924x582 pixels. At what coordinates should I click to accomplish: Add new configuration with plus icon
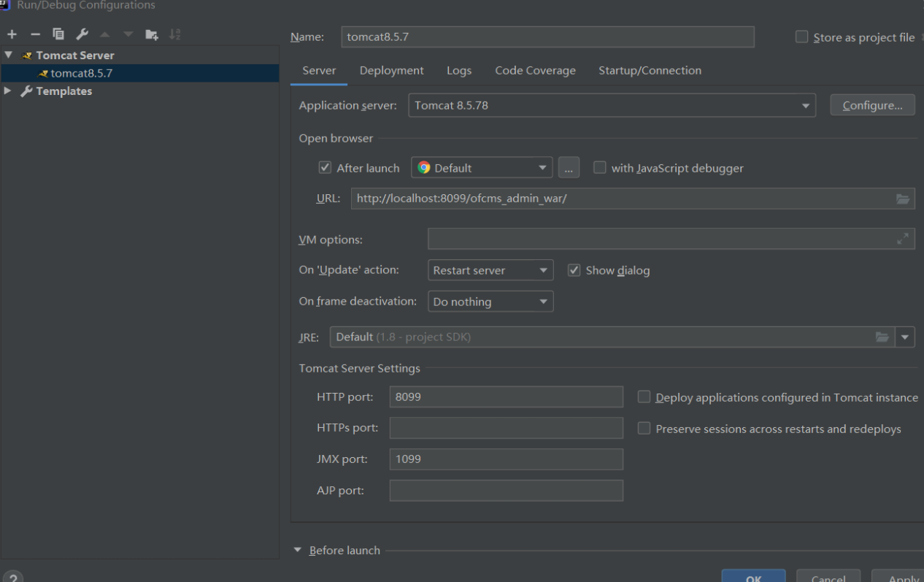point(12,34)
